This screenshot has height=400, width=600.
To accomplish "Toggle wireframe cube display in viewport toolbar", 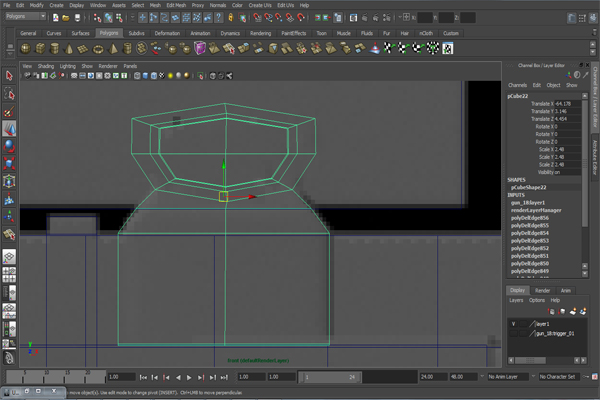I will click(137, 76).
